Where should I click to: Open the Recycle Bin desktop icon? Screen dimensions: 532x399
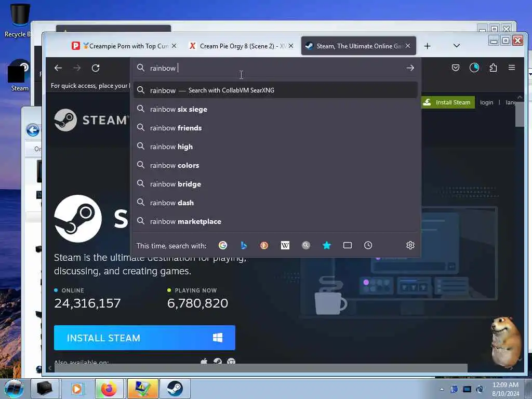pos(17,20)
